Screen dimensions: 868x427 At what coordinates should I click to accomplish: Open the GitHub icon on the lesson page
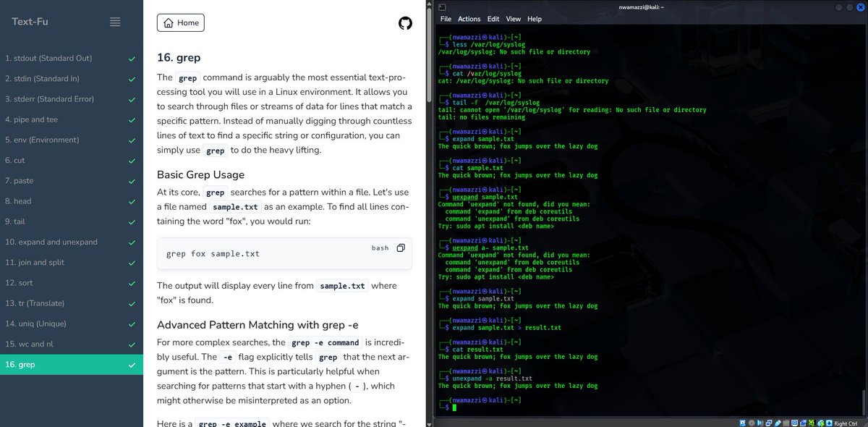(x=404, y=22)
